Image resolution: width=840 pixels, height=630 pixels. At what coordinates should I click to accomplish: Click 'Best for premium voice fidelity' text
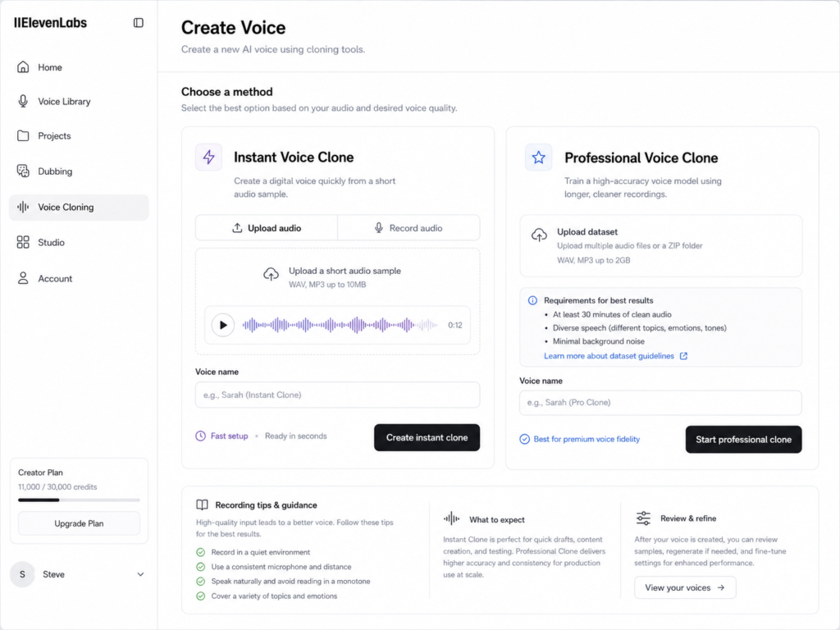[587, 440]
